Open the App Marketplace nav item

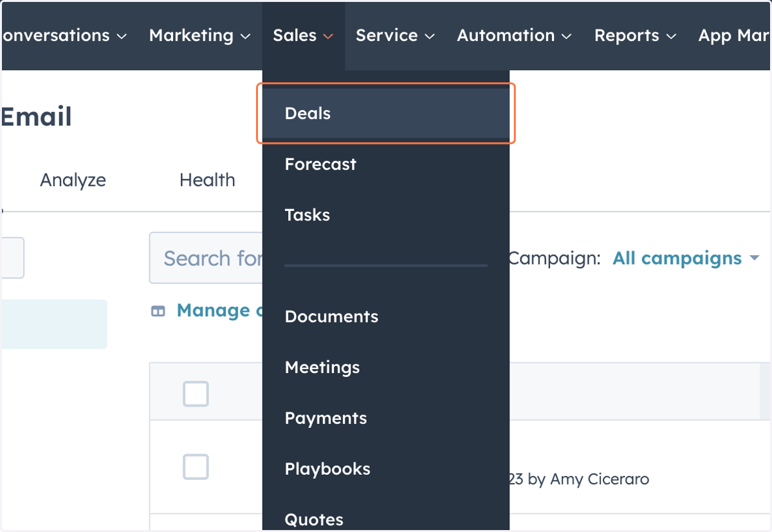point(734,35)
